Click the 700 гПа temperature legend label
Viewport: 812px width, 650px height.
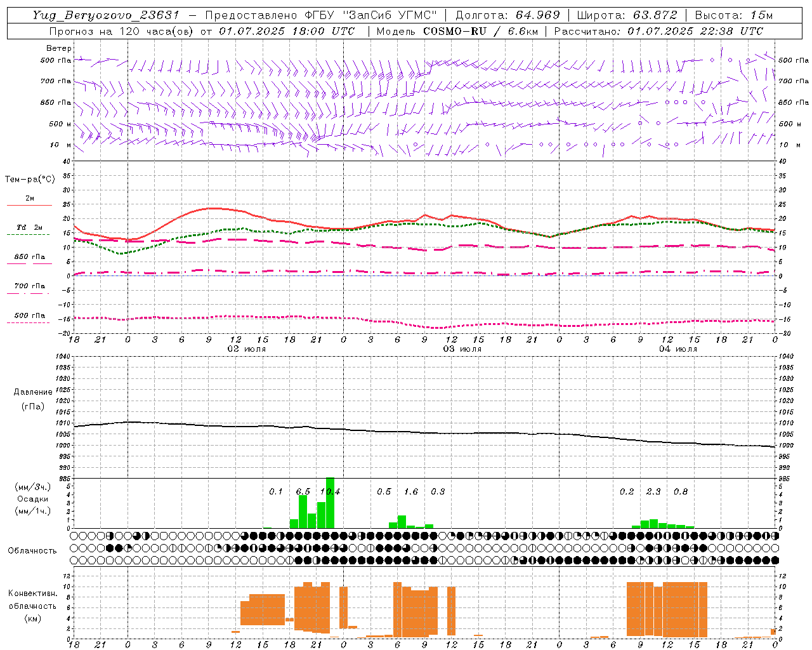30,286
